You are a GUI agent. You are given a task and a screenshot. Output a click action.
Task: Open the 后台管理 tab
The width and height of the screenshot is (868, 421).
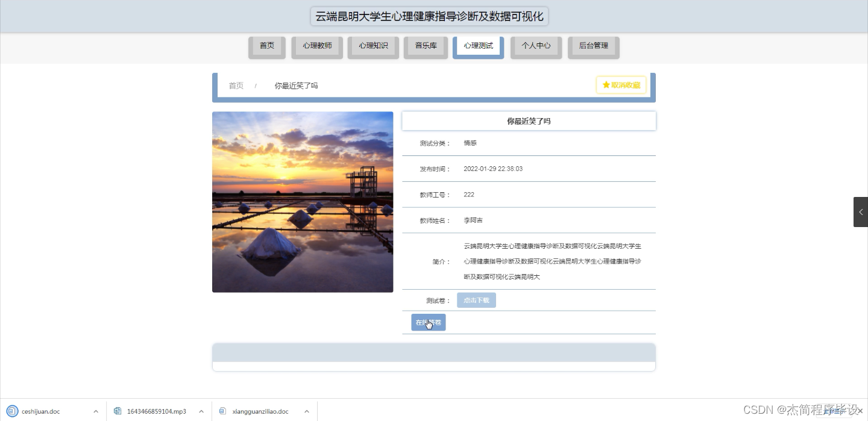[x=593, y=45]
